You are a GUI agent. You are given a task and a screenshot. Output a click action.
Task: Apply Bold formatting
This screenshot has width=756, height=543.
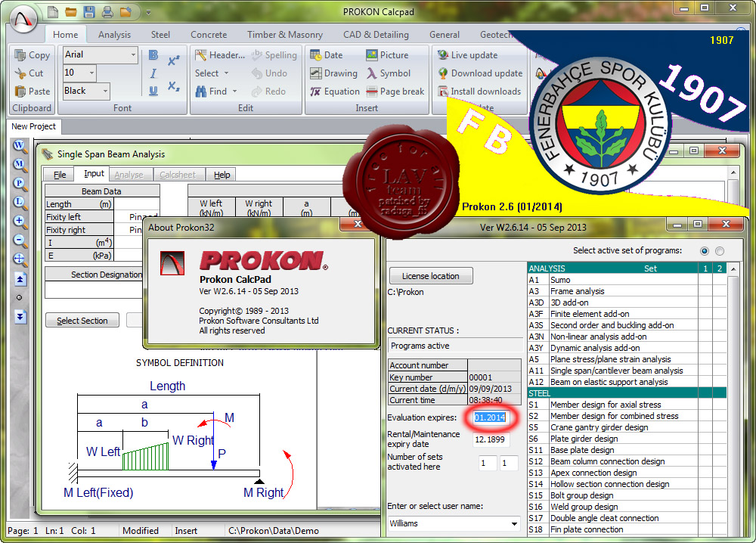coord(153,55)
